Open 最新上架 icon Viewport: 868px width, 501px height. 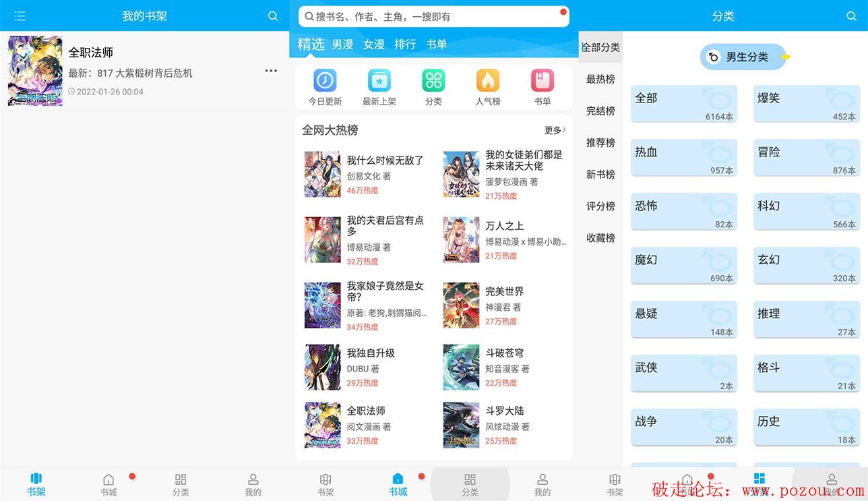coord(379,80)
